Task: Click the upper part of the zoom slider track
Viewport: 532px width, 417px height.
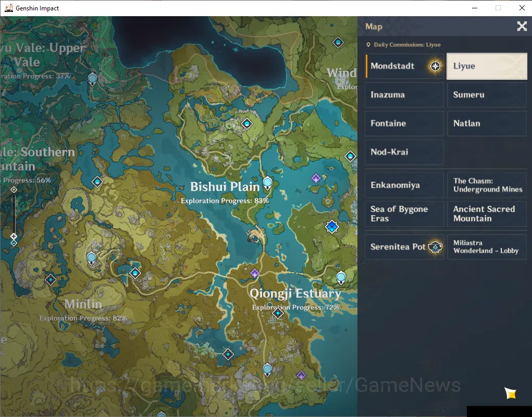Action: (x=14, y=207)
